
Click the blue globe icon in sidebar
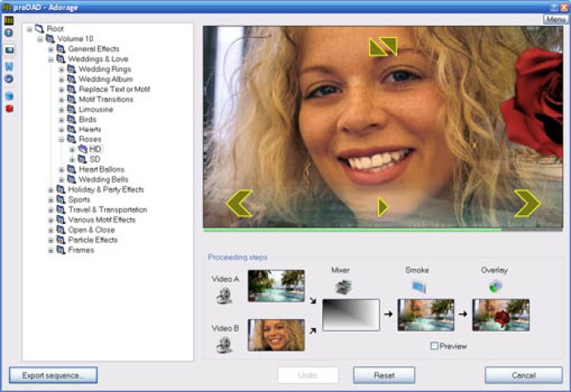pyautogui.click(x=9, y=96)
